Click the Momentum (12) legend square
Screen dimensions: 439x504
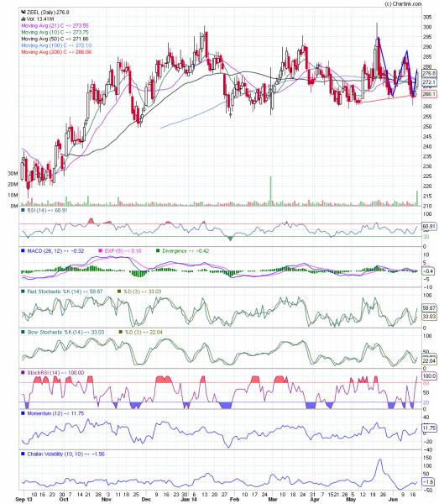pos(23,413)
